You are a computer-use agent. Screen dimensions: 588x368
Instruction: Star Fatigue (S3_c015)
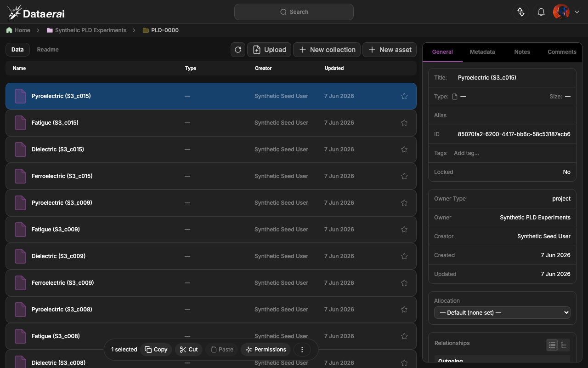404,123
